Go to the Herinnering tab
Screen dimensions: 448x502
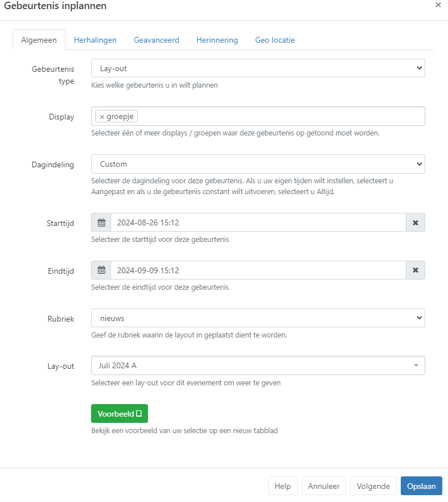pyautogui.click(x=217, y=40)
